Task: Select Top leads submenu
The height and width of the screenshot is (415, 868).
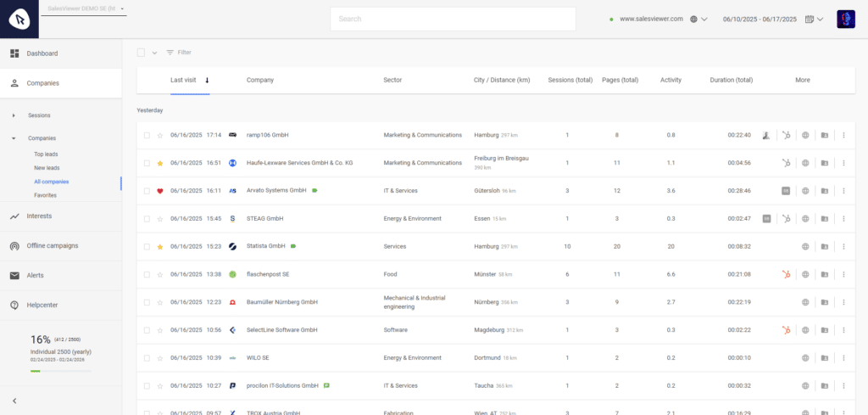Action: (x=46, y=154)
